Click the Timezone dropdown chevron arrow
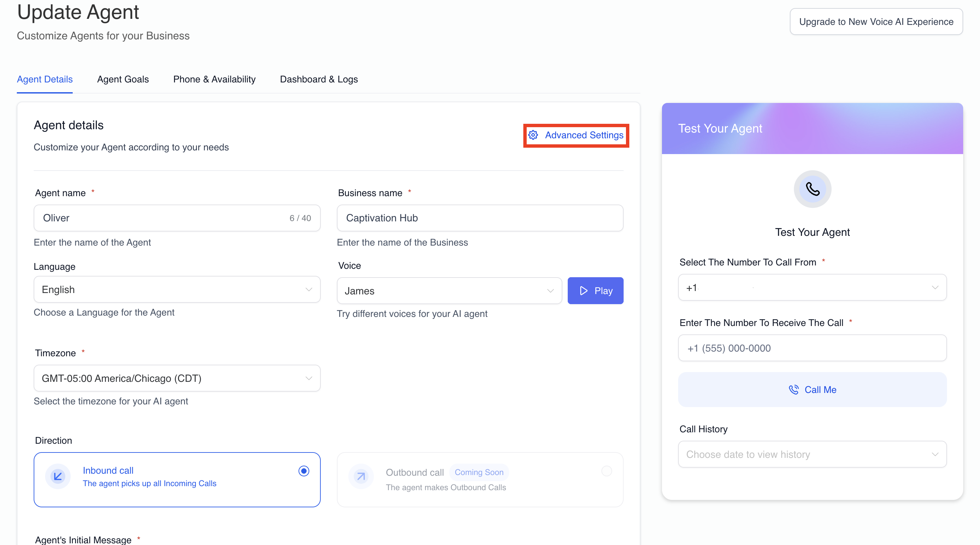 point(309,378)
